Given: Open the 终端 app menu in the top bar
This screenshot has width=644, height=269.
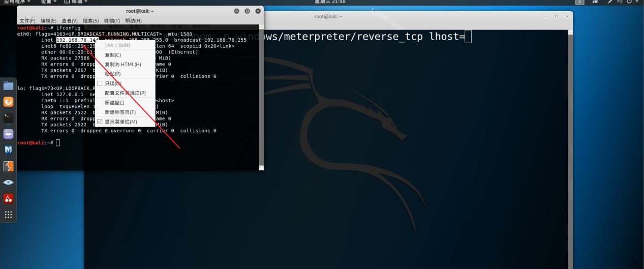Looking at the screenshot, I should tap(76, 2).
